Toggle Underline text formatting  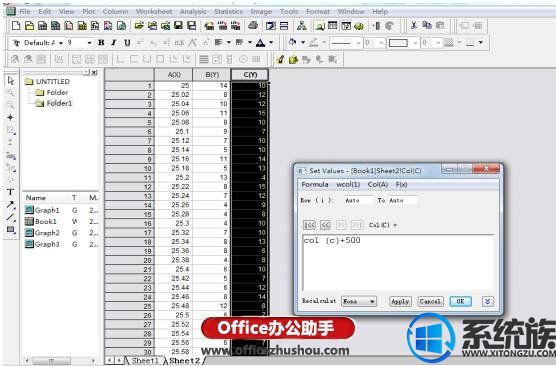127,43
